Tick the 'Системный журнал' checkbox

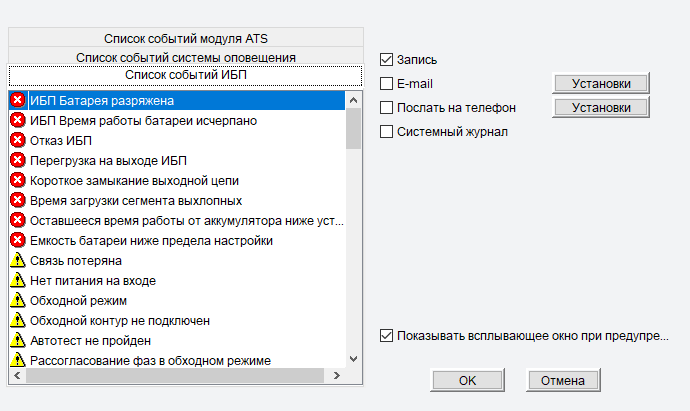[x=387, y=130]
